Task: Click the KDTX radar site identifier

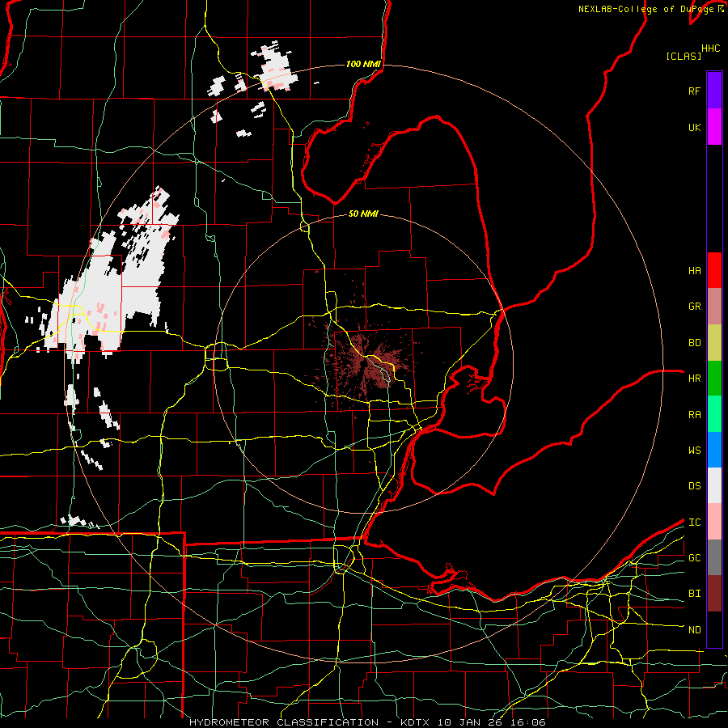Action: point(415,722)
